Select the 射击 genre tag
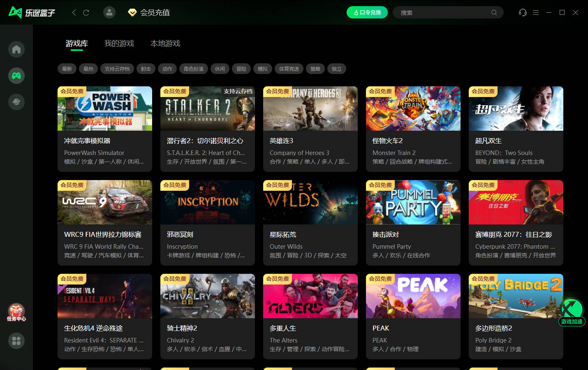Image resolution: width=588 pixels, height=370 pixels. tap(146, 69)
